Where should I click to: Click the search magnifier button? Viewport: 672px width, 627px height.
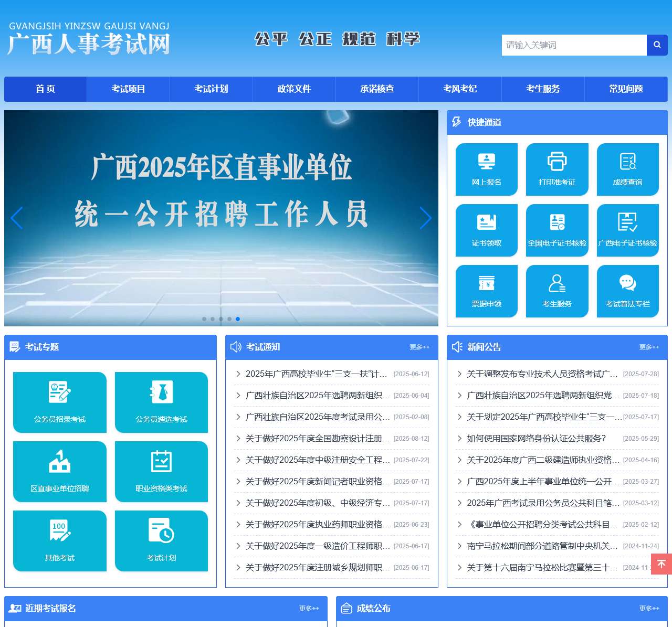pyautogui.click(x=657, y=45)
